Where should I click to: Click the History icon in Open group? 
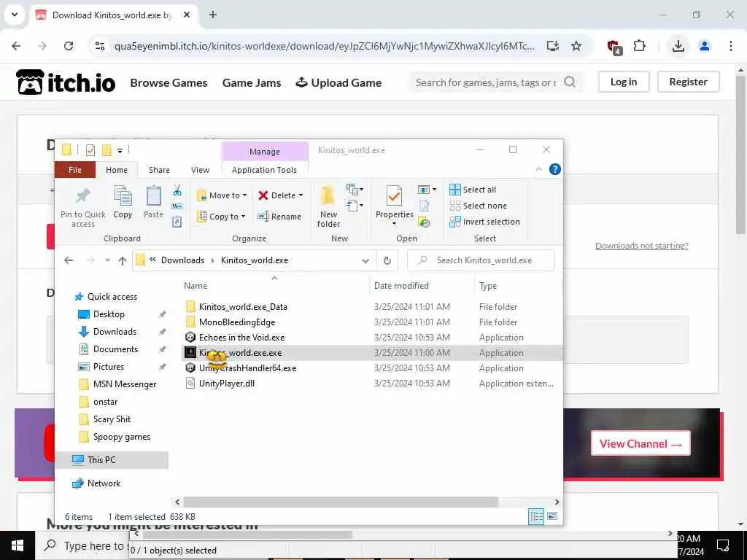tap(424, 222)
